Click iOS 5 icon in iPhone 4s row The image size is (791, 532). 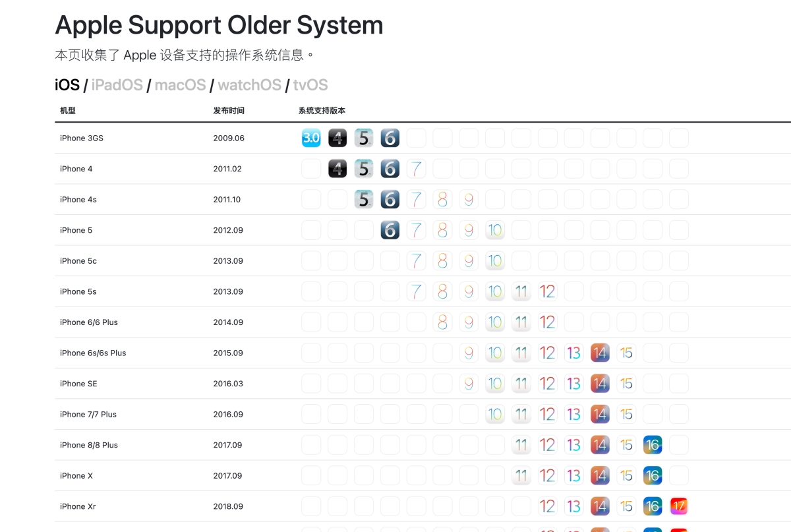(x=364, y=199)
